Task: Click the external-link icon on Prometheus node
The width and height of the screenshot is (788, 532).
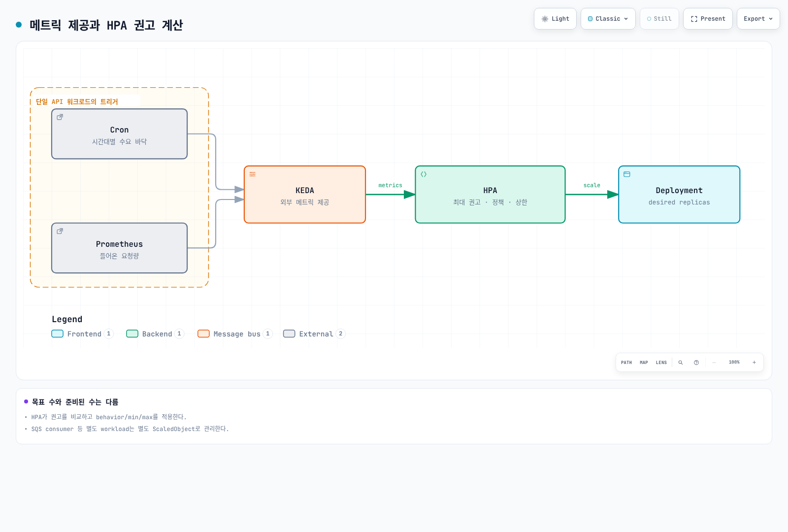Action: point(60,231)
